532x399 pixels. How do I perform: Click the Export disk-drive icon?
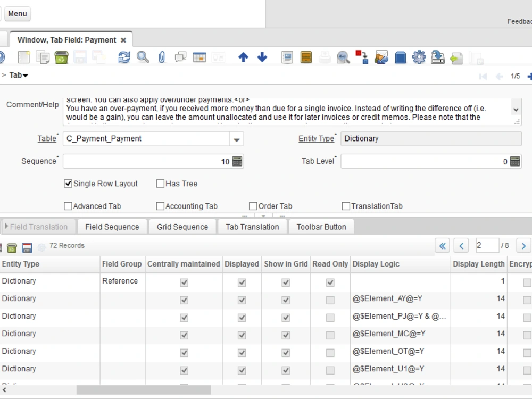(x=438, y=57)
